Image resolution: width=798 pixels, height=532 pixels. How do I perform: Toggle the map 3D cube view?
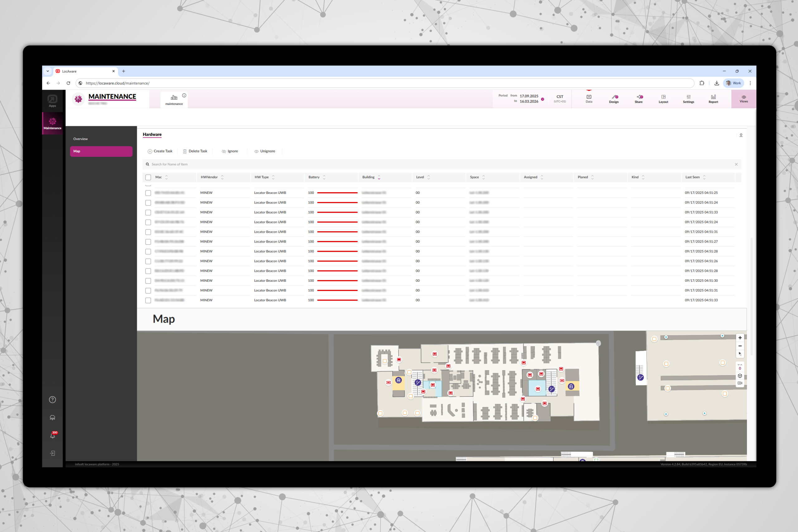pos(740,376)
